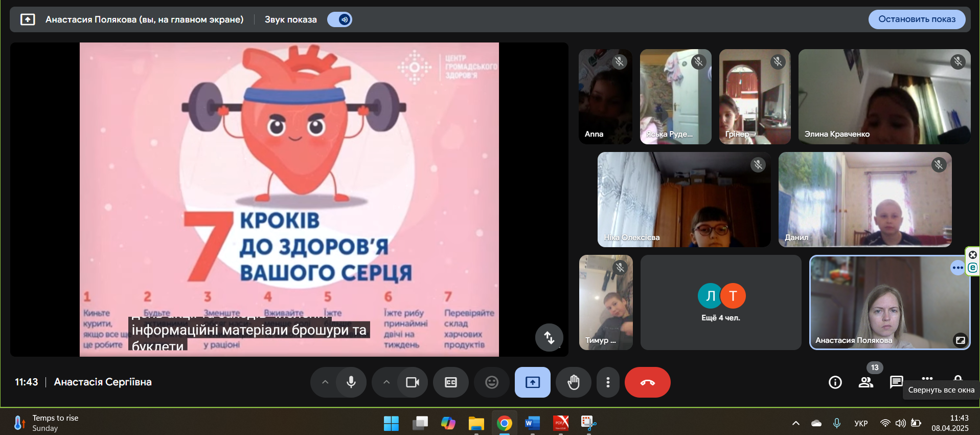Open clock and date 08.04.2025
The image size is (980, 435).
click(x=950, y=423)
